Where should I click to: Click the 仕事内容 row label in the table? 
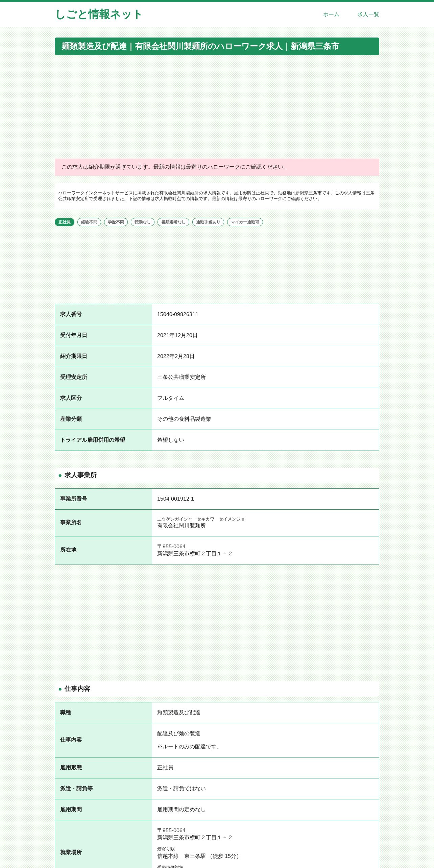(71, 740)
